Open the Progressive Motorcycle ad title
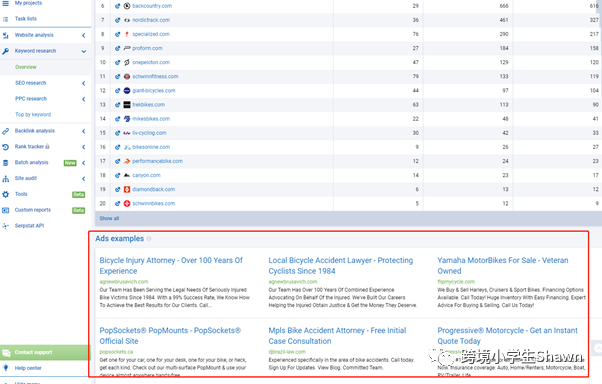 (x=507, y=336)
